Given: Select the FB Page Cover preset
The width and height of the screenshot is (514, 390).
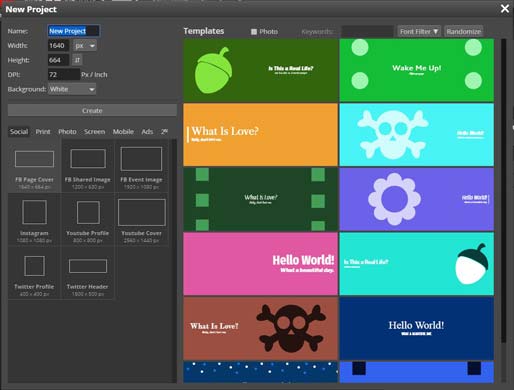Looking at the screenshot, I should (x=34, y=167).
